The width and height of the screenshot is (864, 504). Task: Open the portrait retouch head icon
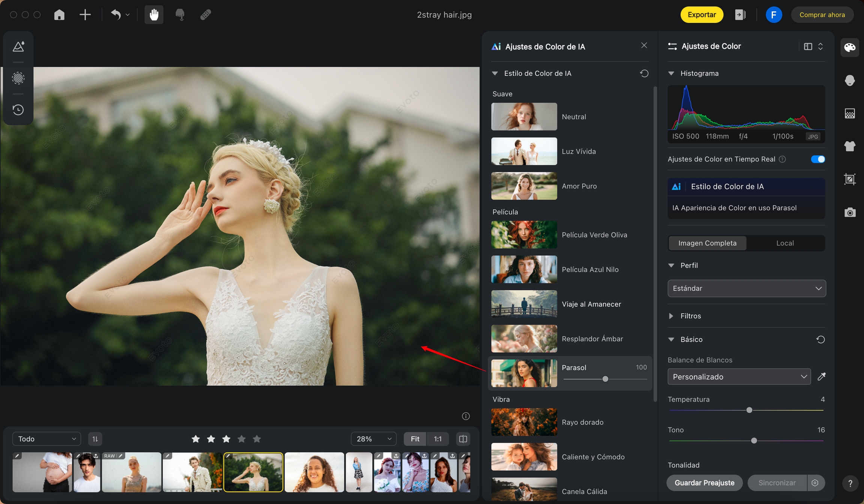click(849, 80)
